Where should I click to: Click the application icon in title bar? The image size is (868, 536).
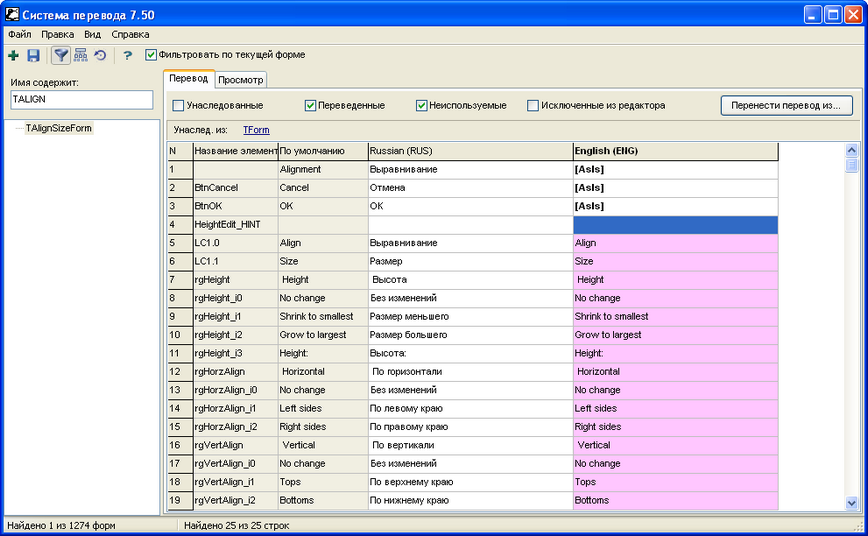point(12,14)
